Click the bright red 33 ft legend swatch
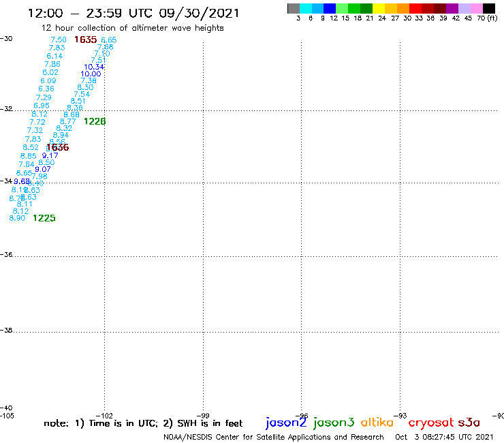The height and width of the screenshot is (443, 504). (x=415, y=8)
